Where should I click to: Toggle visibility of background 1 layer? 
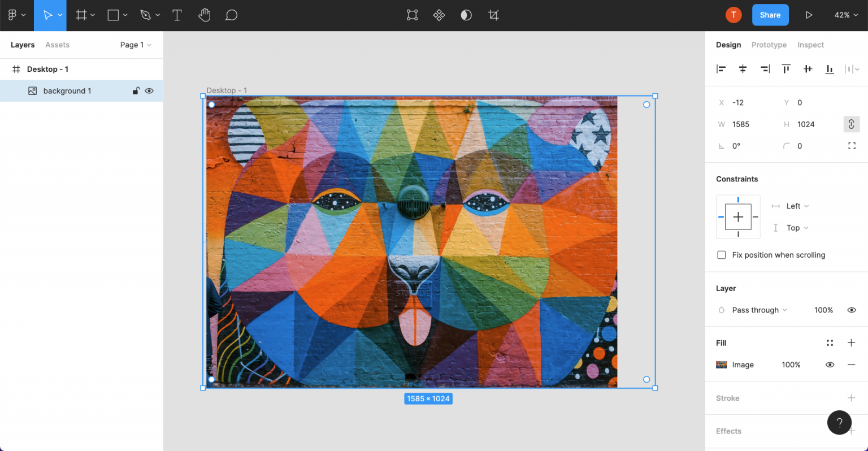(x=149, y=91)
